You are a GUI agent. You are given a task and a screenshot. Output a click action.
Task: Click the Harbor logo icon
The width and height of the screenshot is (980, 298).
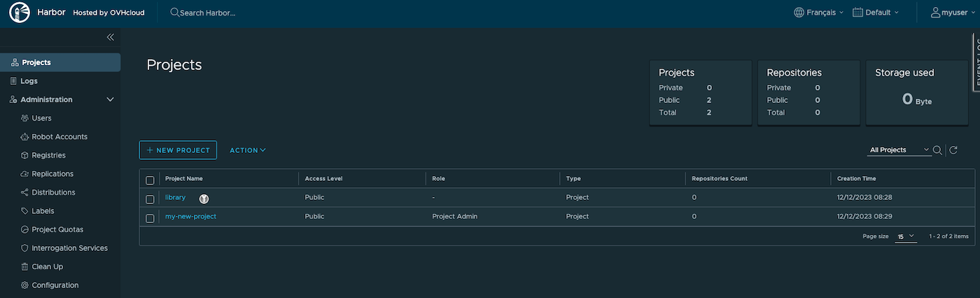tap(20, 13)
